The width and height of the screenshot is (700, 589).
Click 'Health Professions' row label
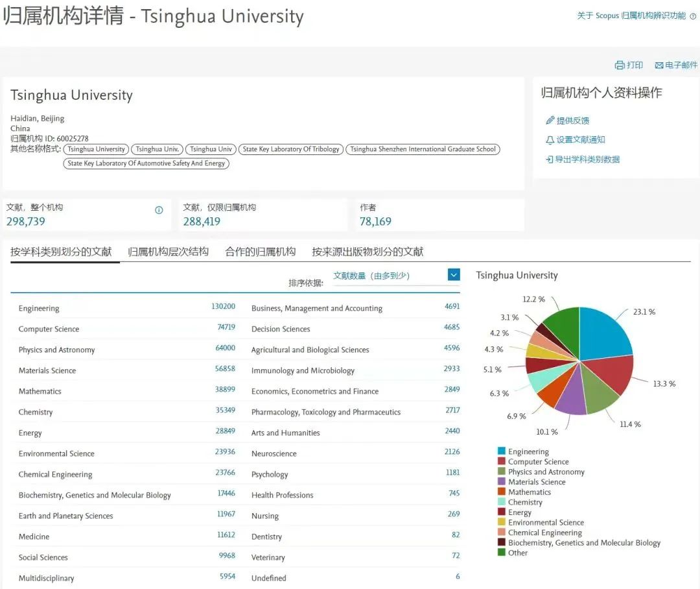pos(282,495)
